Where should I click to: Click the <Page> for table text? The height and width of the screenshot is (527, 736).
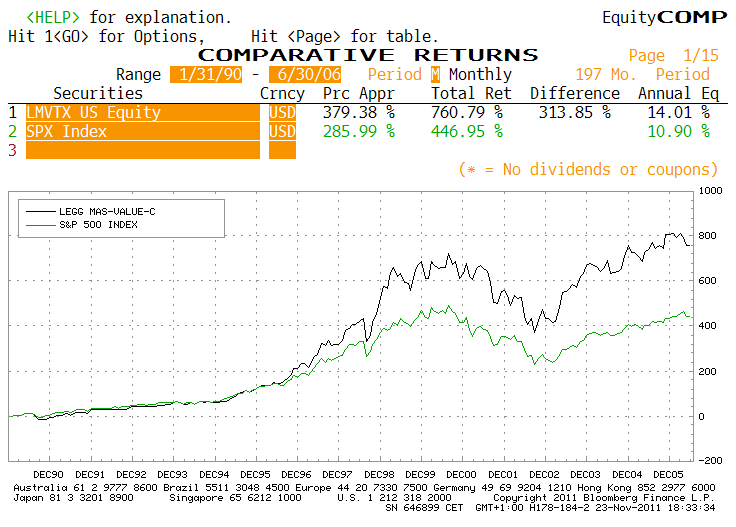[362, 37]
